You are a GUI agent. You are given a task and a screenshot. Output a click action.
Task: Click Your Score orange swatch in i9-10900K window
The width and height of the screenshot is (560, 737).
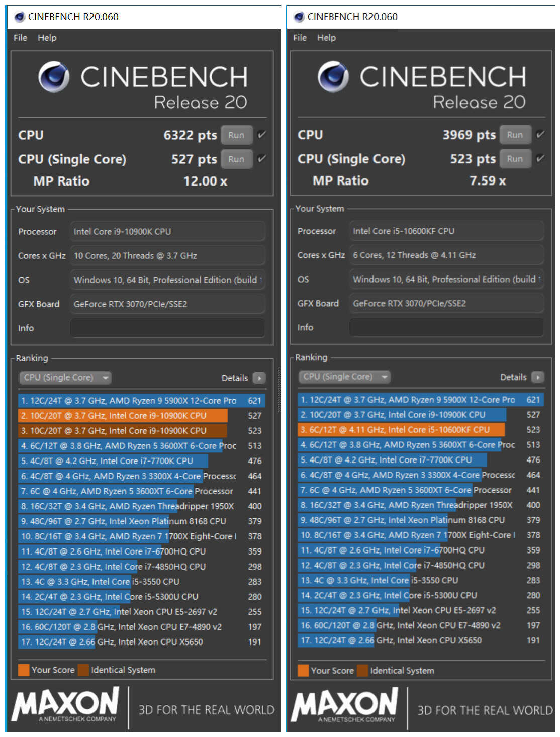pos(24,670)
